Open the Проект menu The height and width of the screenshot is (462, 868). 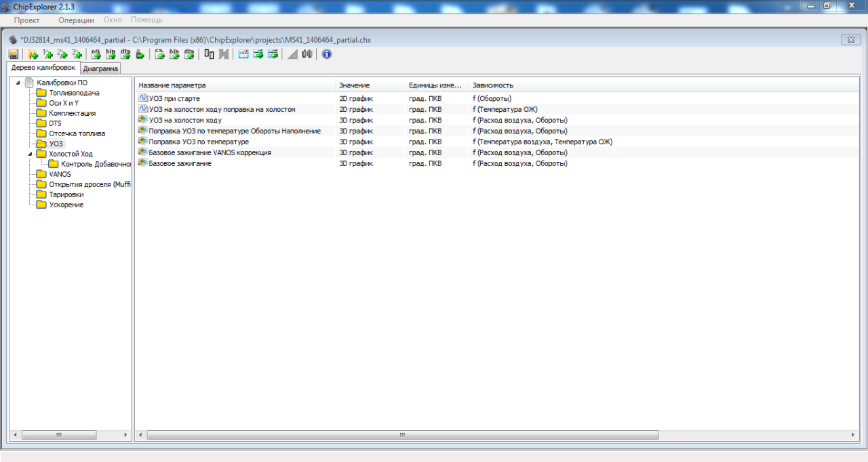coord(27,20)
